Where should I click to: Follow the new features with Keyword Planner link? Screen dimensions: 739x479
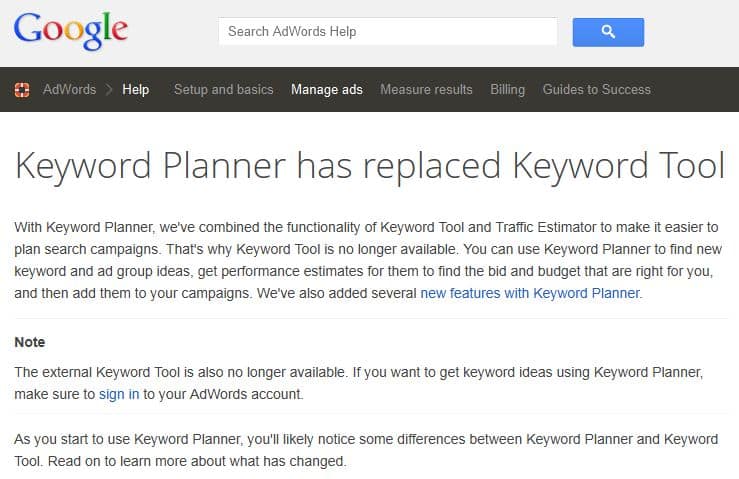click(530, 293)
